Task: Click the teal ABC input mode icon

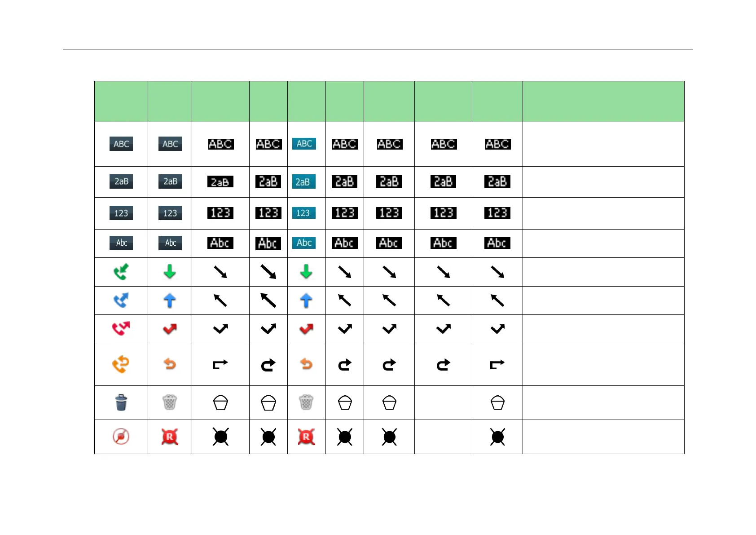Action: click(x=304, y=144)
